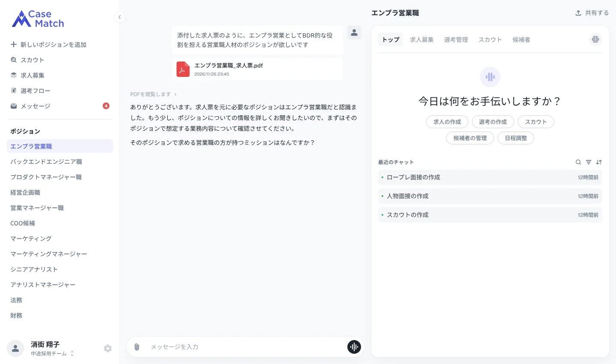The height and width of the screenshot is (364, 616).
Task: Switch to the スカウト tab
Action: click(490, 39)
